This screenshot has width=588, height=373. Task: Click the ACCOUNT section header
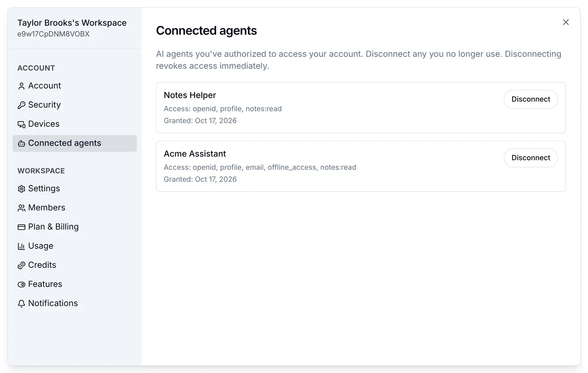click(x=36, y=68)
